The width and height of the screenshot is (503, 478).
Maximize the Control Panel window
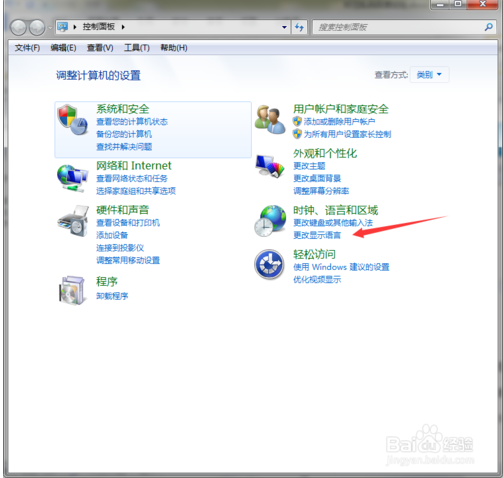click(x=458, y=4)
